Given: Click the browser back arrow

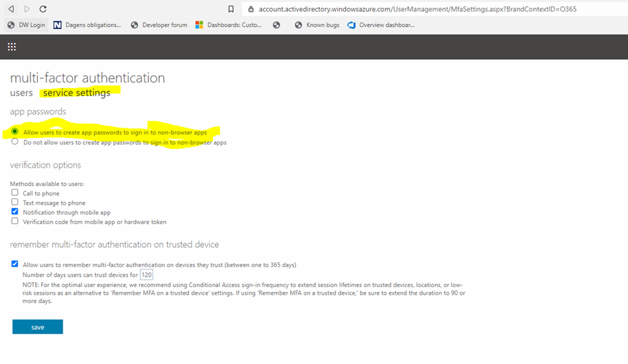Looking at the screenshot, I should (x=11, y=9).
